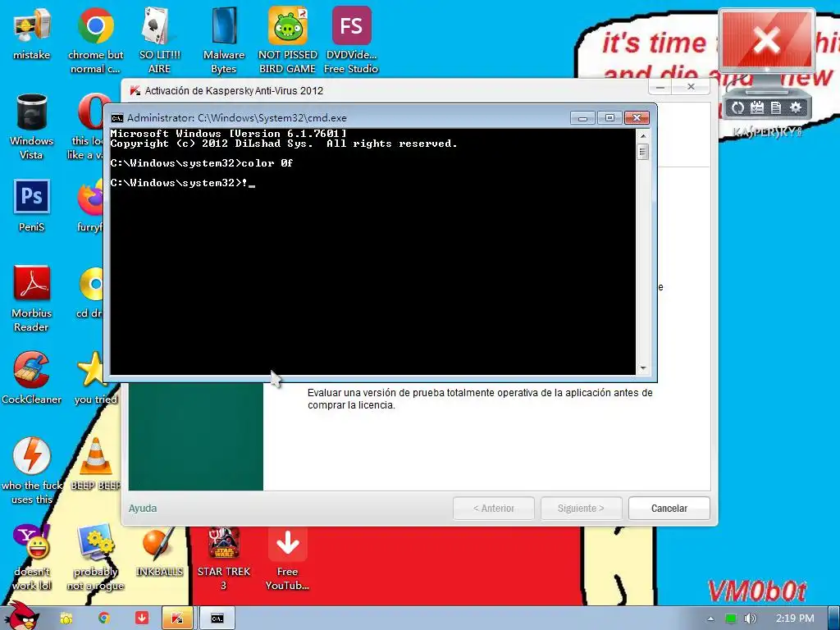Switch to Kaspersky taskbar button
The height and width of the screenshot is (630, 840).
[177, 619]
